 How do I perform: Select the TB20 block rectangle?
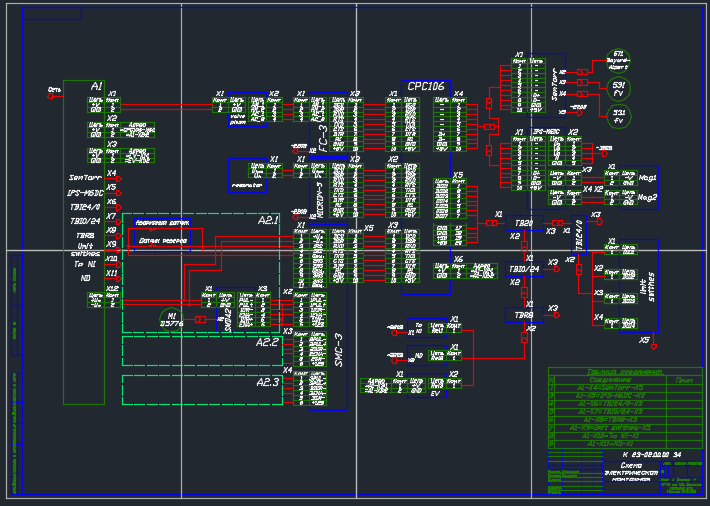point(524,223)
